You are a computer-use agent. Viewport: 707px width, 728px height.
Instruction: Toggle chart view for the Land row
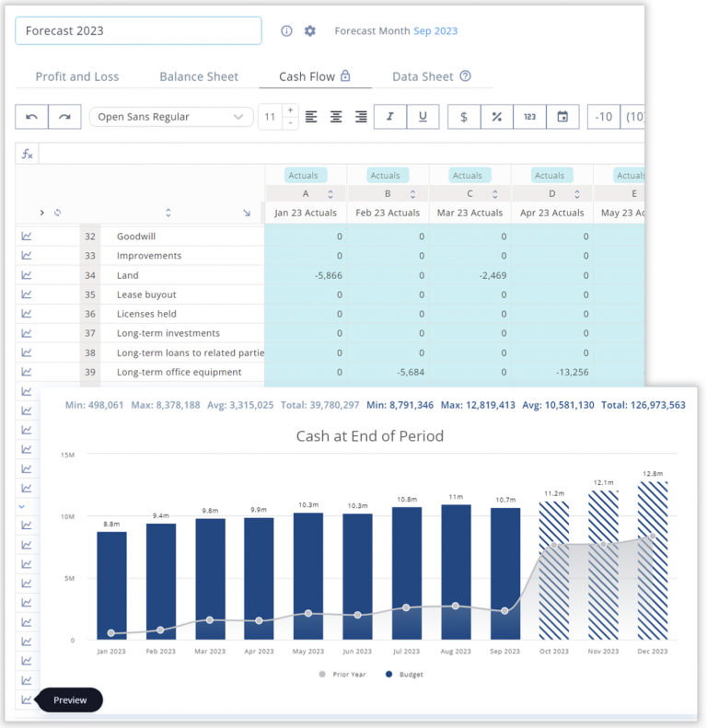click(x=27, y=275)
